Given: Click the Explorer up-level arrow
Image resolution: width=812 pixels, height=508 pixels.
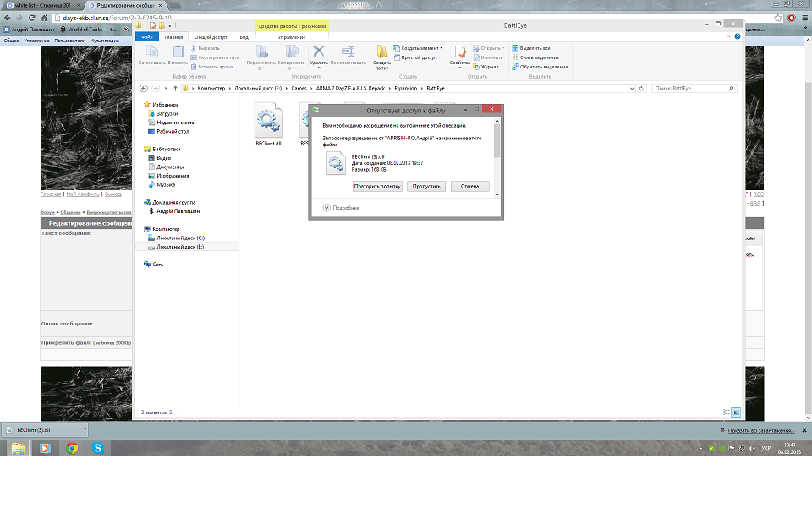Looking at the screenshot, I should [176, 89].
